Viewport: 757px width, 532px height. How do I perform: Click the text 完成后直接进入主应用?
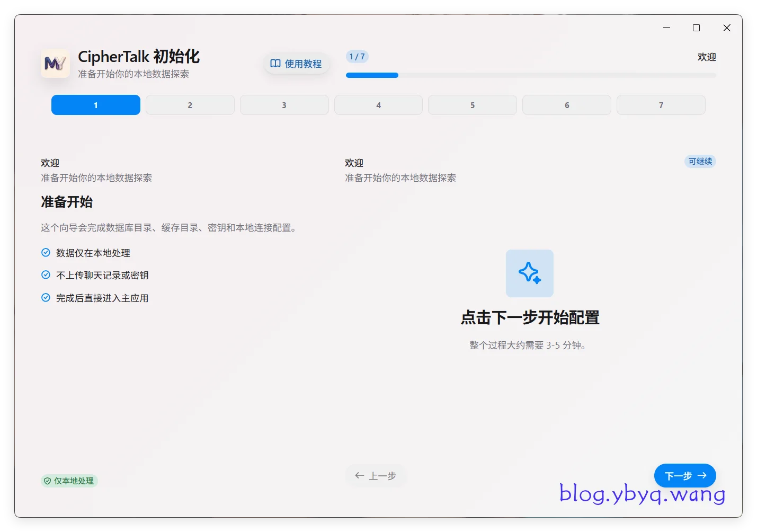(x=102, y=298)
